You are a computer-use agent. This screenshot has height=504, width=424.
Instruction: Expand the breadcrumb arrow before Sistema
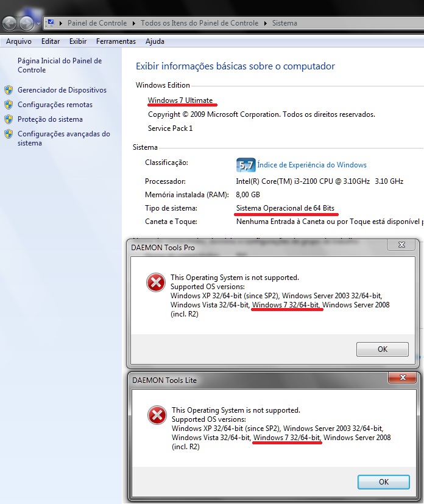[265, 23]
